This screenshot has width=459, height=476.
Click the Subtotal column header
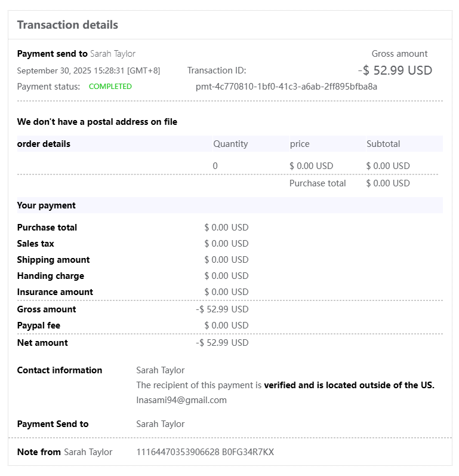click(383, 144)
